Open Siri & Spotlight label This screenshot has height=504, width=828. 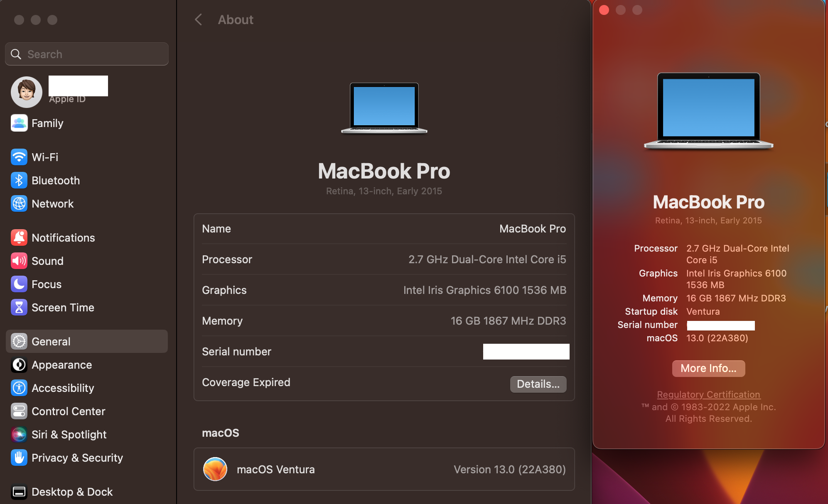(69, 435)
